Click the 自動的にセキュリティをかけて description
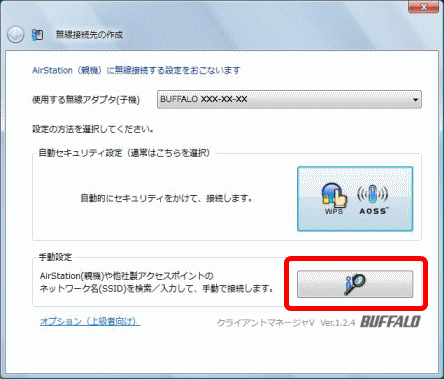Viewport: 444px width, 379px height. click(166, 199)
